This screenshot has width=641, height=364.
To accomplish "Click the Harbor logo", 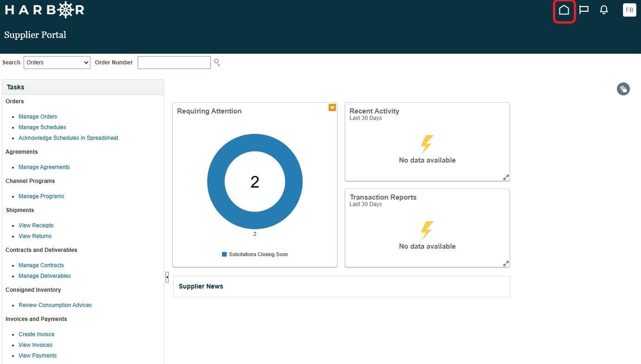I will [44, 10].
